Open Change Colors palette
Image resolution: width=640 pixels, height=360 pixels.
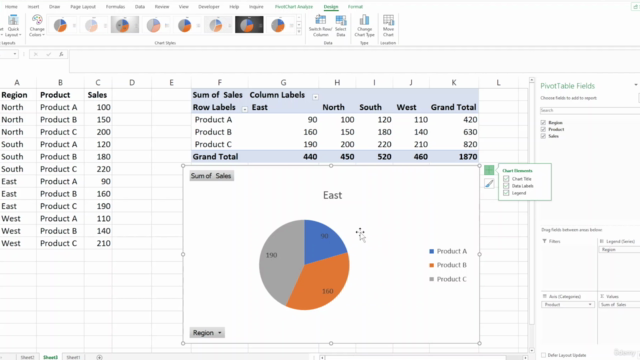[37, 26]
